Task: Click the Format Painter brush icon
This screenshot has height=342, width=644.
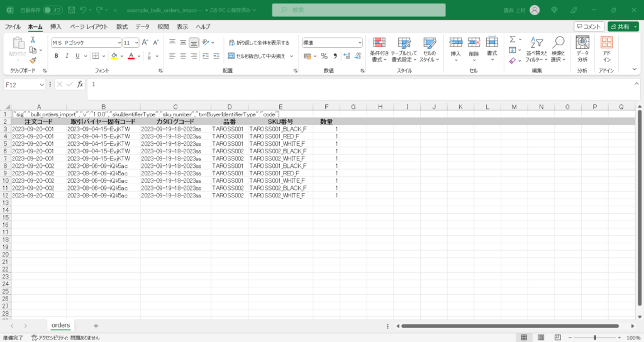Action: click(x=33, y=60)
